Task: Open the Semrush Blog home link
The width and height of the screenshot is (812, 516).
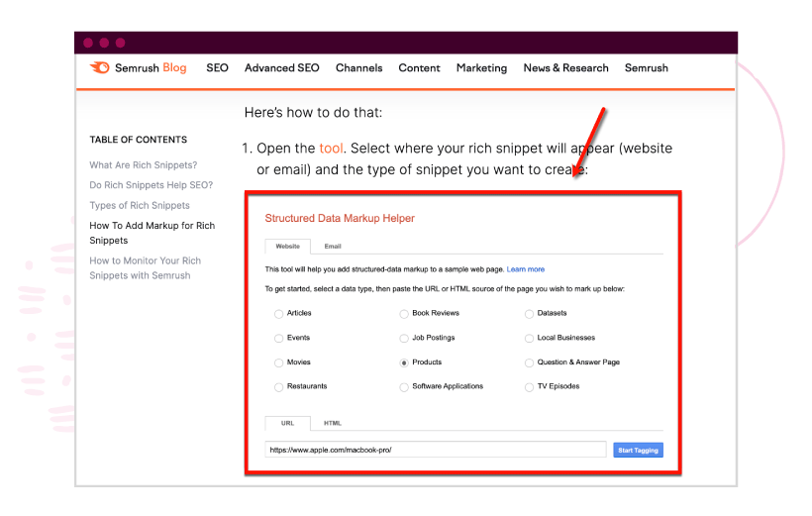Action: pyautogui.click(x=151, y=68)
